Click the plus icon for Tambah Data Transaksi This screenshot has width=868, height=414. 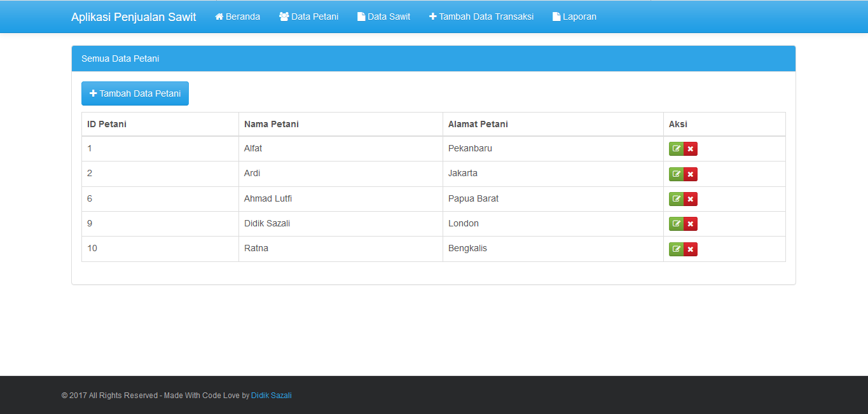point(432,16)
